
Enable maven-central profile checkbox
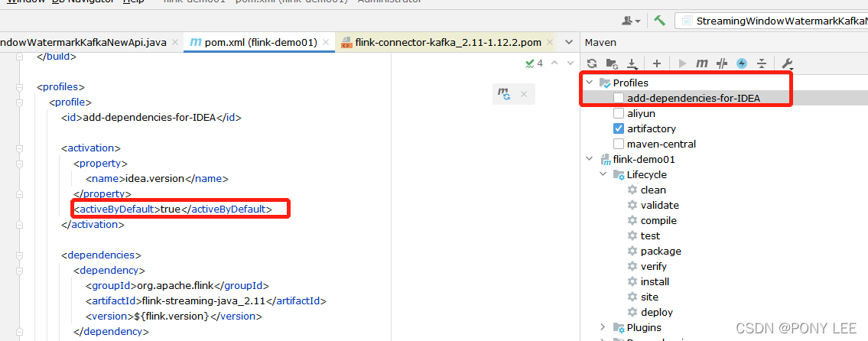tap(619, 144)
